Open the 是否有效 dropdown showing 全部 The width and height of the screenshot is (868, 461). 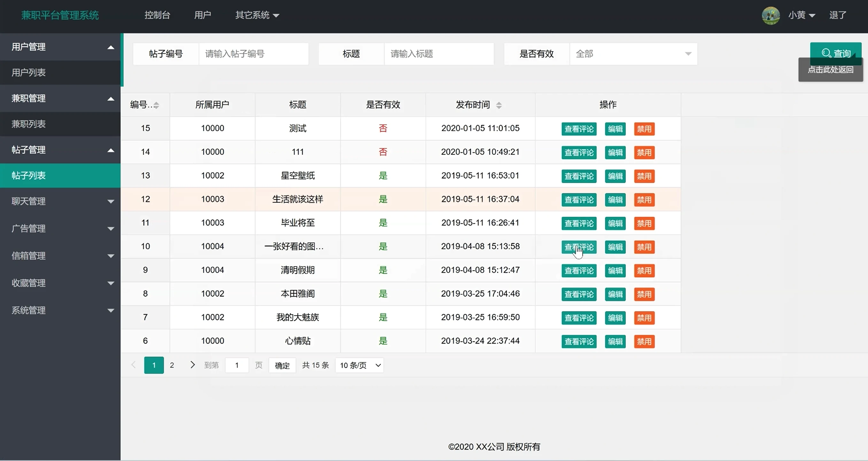[x=633, y=54]
